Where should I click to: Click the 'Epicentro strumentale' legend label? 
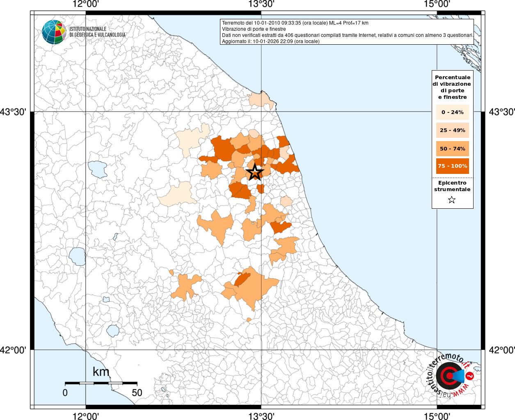pyautogui.click(x=452, y=186)
